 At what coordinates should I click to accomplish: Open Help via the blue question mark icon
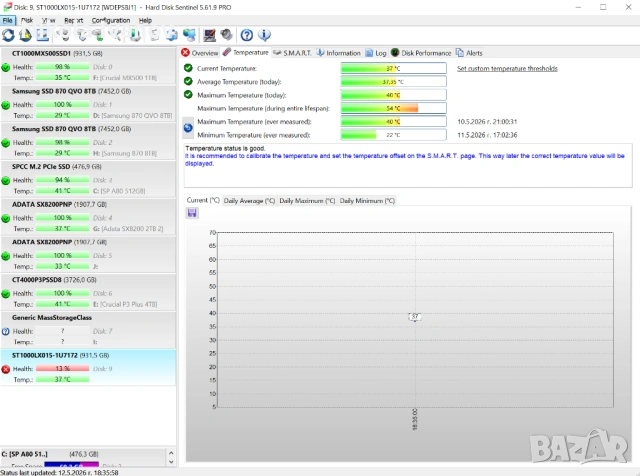click(247, 35)
